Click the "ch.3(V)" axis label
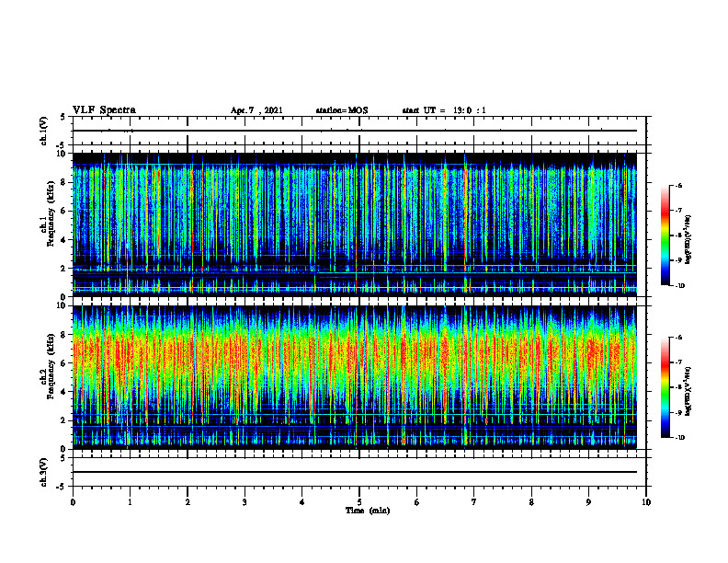Viewport: 728px width, 563px height. [44, 472]
